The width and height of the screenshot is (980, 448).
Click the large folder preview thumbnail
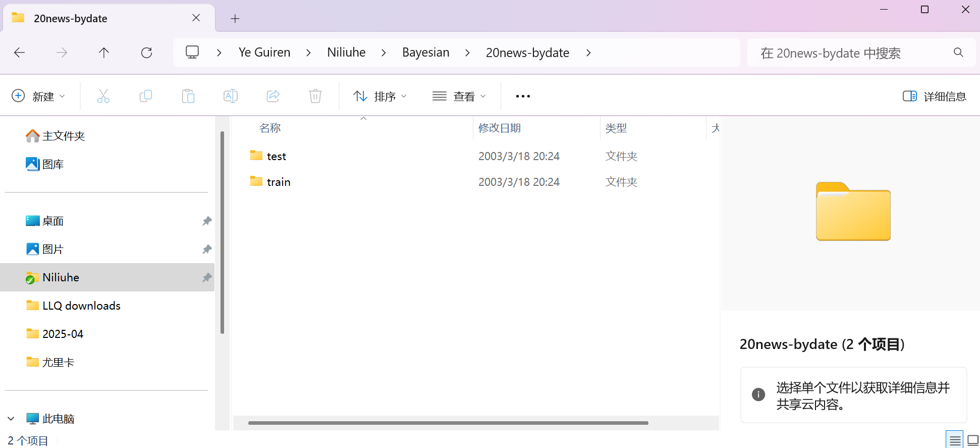tap(853, 211)
